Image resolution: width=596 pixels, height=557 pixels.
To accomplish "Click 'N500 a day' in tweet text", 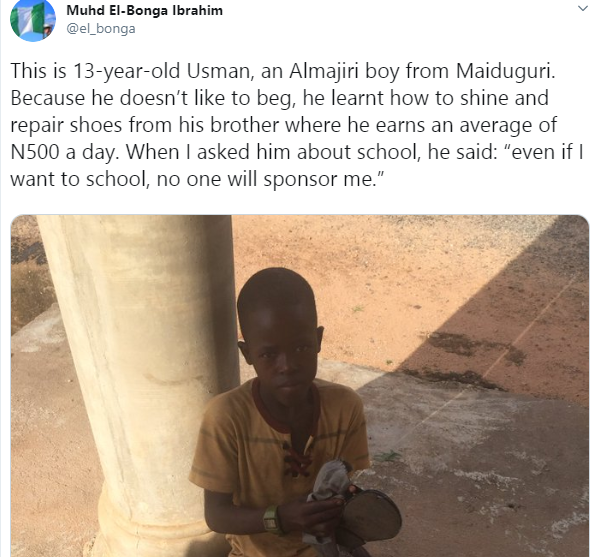I will [x=62, y=152].
